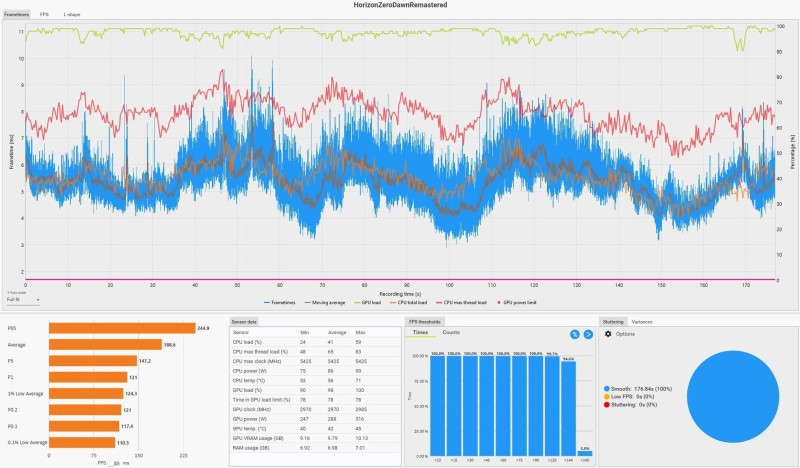Click the Average FPS bar
The height and width of the screenshot is (468, 800).
(105, 344)
